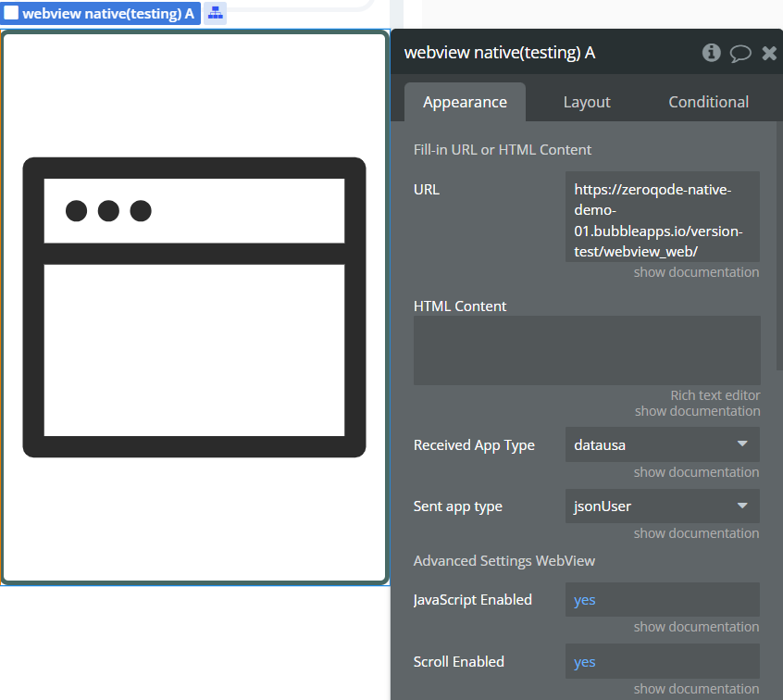Switch to the Conditional tab
Image resolution: width=783 pixels, height=700 pixels.
point(709,102)
